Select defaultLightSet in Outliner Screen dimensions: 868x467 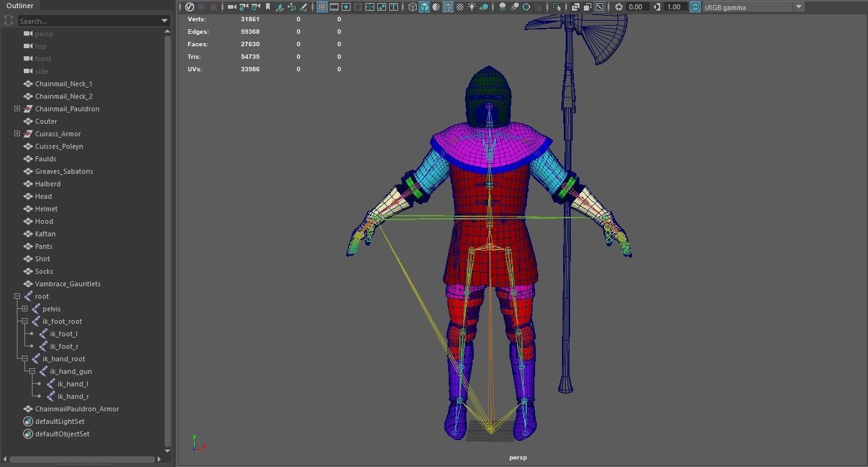click(x=59, y=421)
